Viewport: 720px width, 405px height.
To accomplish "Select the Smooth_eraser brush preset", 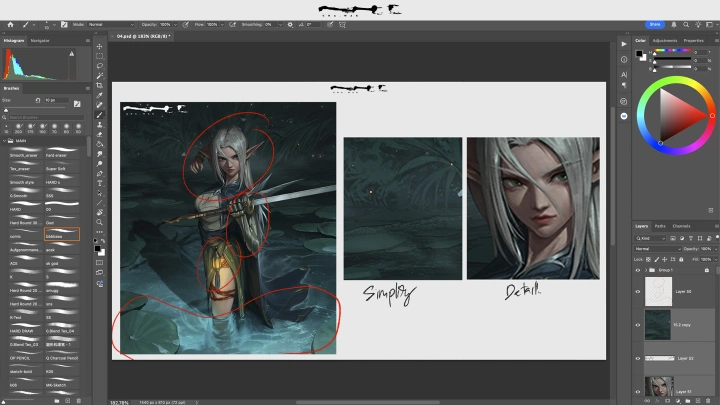I will coord(26,152).
